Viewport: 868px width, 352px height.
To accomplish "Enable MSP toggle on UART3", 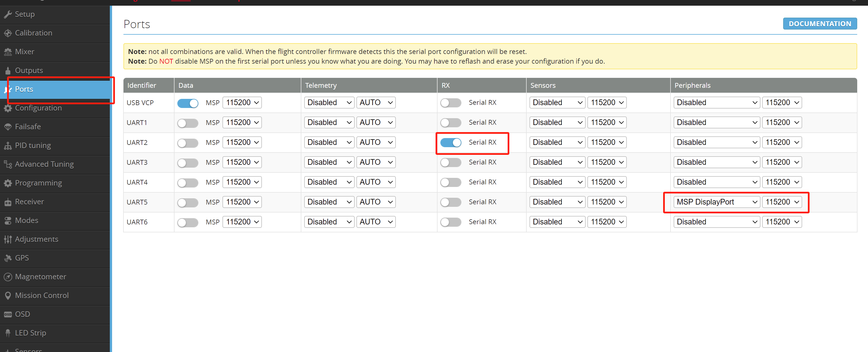I will click(x=188, y=163).
